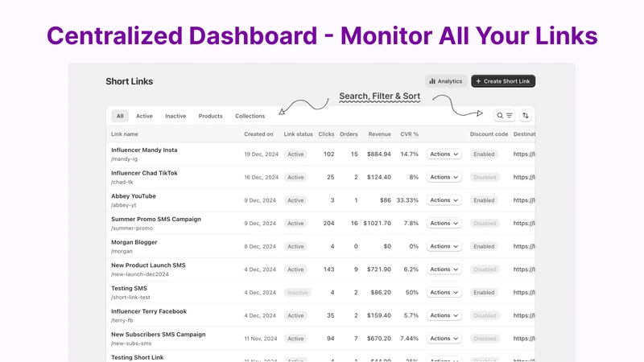Open the Collections tab
Screen dimensions: 644x362
[x=250, y=116]
